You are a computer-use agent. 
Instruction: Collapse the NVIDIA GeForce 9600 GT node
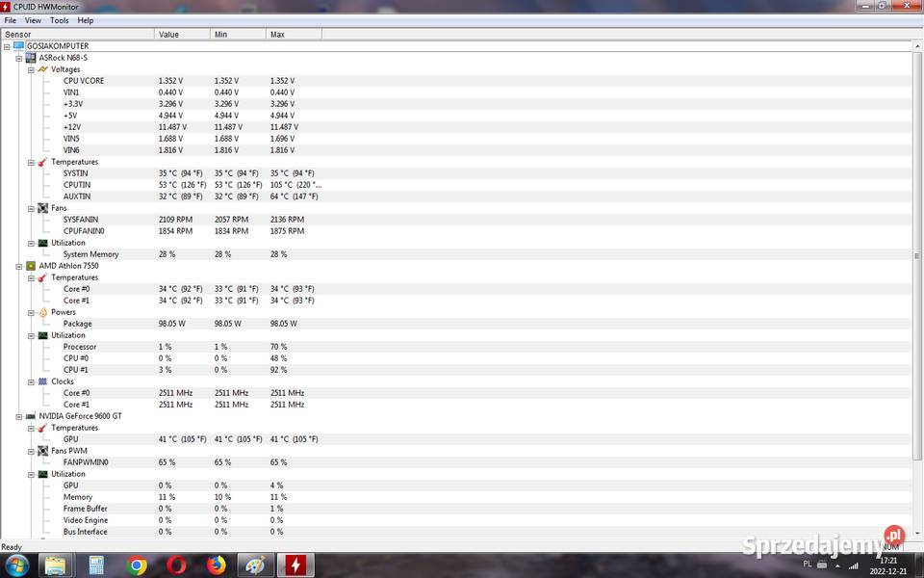point(19,416)
